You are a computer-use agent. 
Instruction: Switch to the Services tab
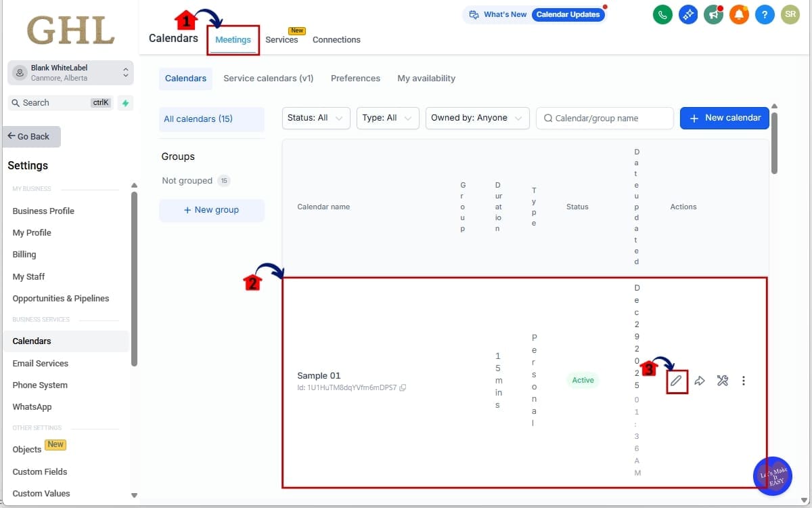point(282,39)
